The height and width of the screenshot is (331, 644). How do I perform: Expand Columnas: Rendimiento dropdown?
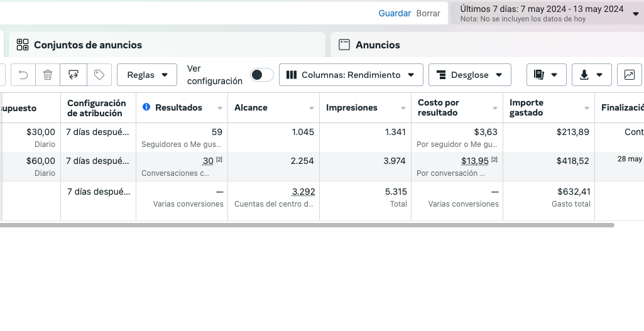coord(351,75)
